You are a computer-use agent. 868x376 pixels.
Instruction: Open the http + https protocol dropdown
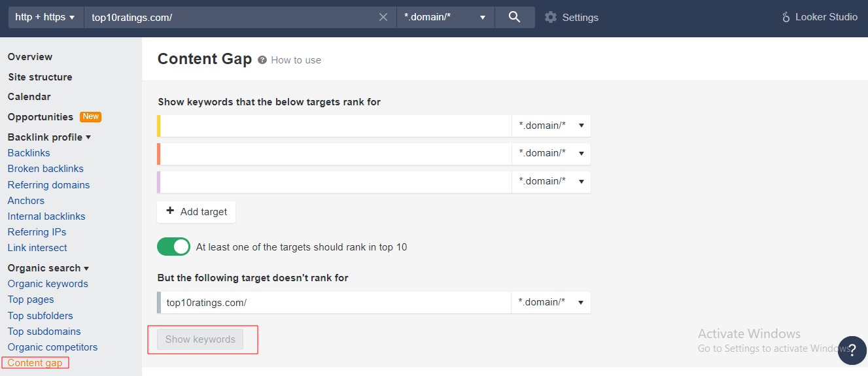pos(44,17)
